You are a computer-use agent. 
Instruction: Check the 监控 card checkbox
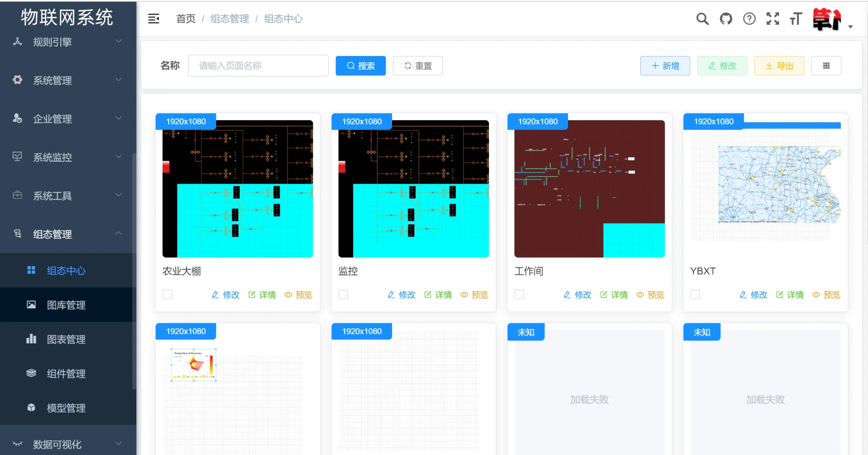pos(343,294)
